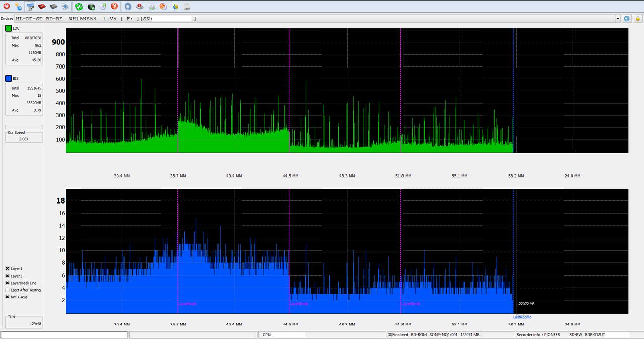This screenshot has height=339, width=644.
Task: Open the Device drive dropdown arrow
Action: [x=618, y=19]
